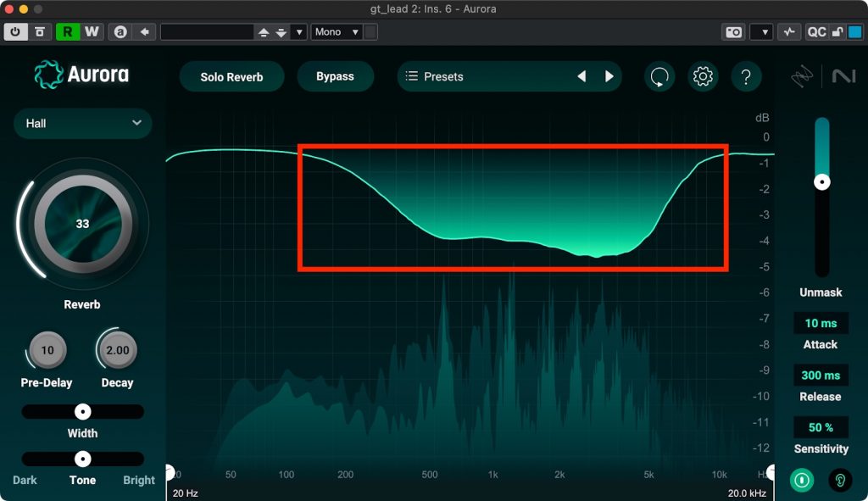This screenshot has width=868, height=501.
Task: Click the Solo Reverb button
Action: [x=231, y=76]
